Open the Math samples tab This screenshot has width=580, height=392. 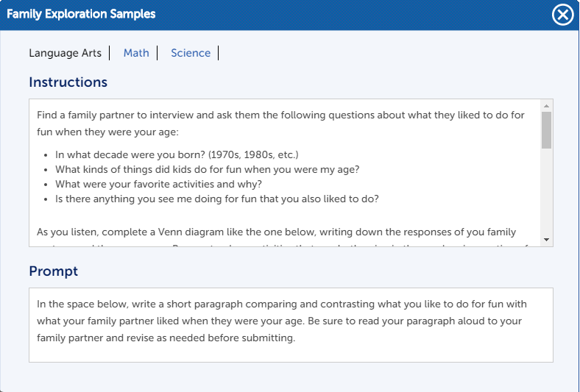[136, 53]
